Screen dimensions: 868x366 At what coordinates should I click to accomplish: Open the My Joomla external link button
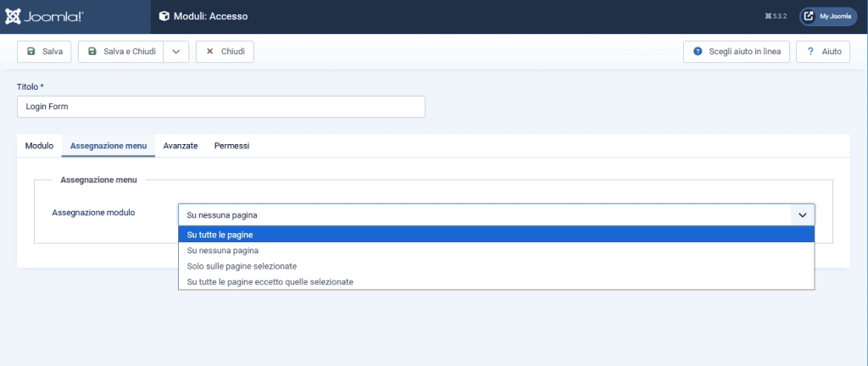(x=828, y=16)
